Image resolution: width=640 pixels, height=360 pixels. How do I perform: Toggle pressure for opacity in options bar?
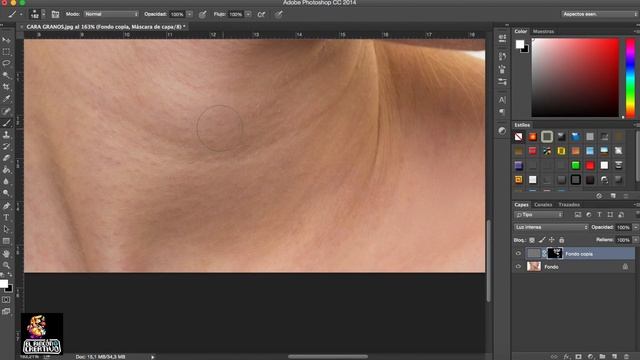(202, 14)
